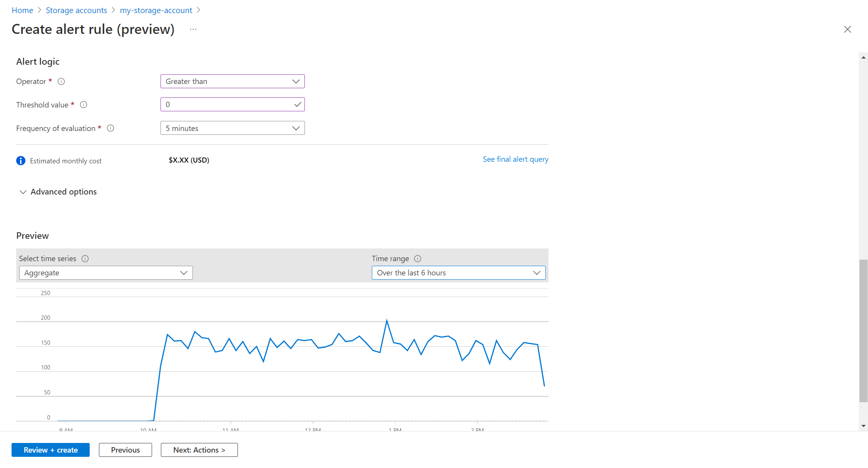Open Storage accounts breadcrumb link
The image size is (868, 468).
76,10
